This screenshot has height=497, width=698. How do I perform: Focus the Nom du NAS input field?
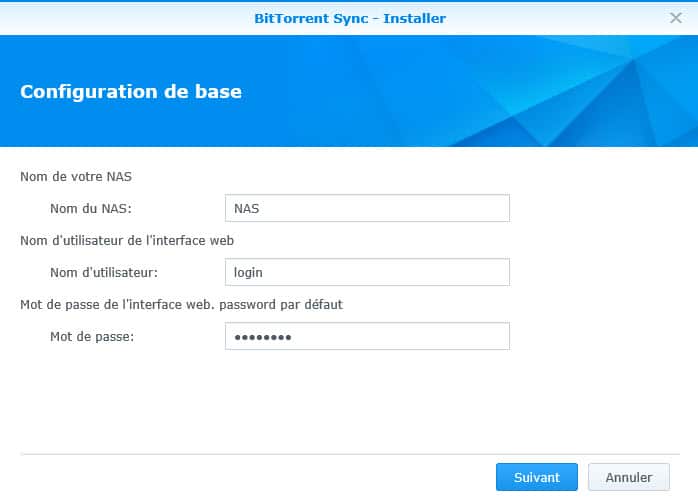pos(367,208)
